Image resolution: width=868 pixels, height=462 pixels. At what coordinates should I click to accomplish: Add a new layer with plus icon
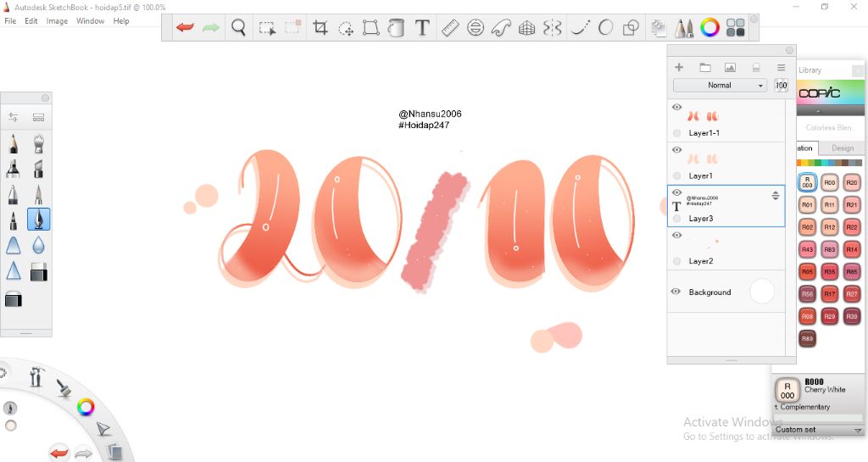tap(679, 67)
